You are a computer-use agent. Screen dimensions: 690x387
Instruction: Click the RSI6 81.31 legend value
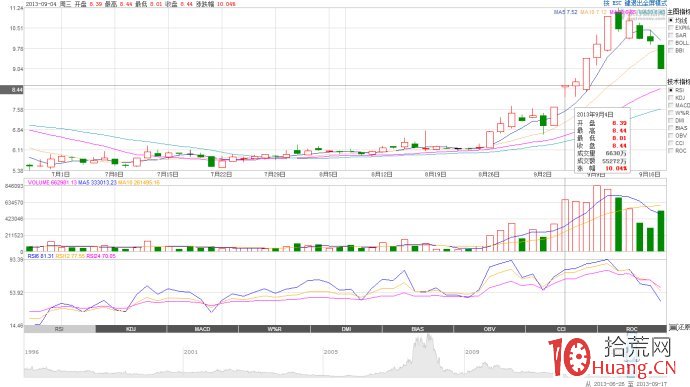(40, 256)
